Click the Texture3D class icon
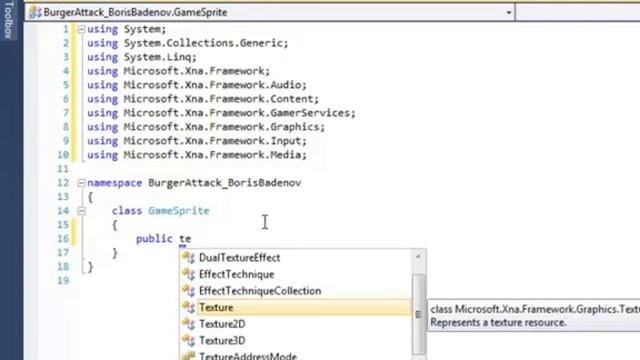 pyautogui.click(x=189, y=340)
